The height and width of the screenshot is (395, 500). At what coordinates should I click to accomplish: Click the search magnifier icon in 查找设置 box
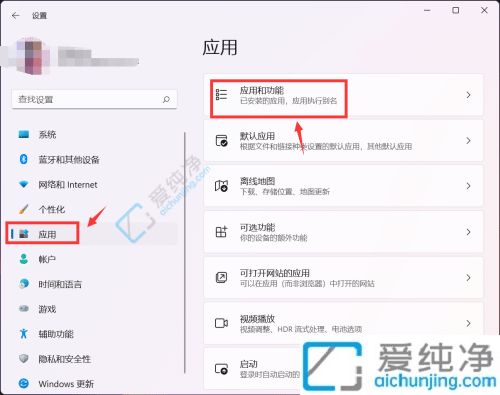tap(166, 99)
